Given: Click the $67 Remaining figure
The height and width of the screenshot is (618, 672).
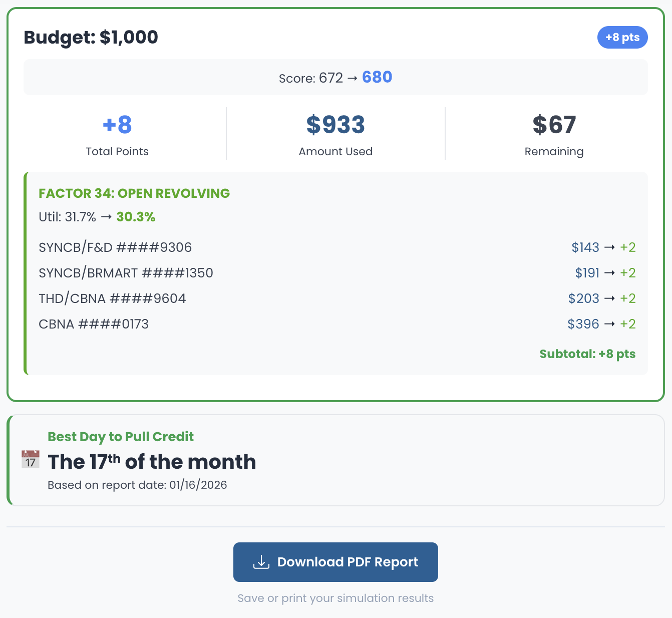Looking at the screenshot, I should 554,125.
